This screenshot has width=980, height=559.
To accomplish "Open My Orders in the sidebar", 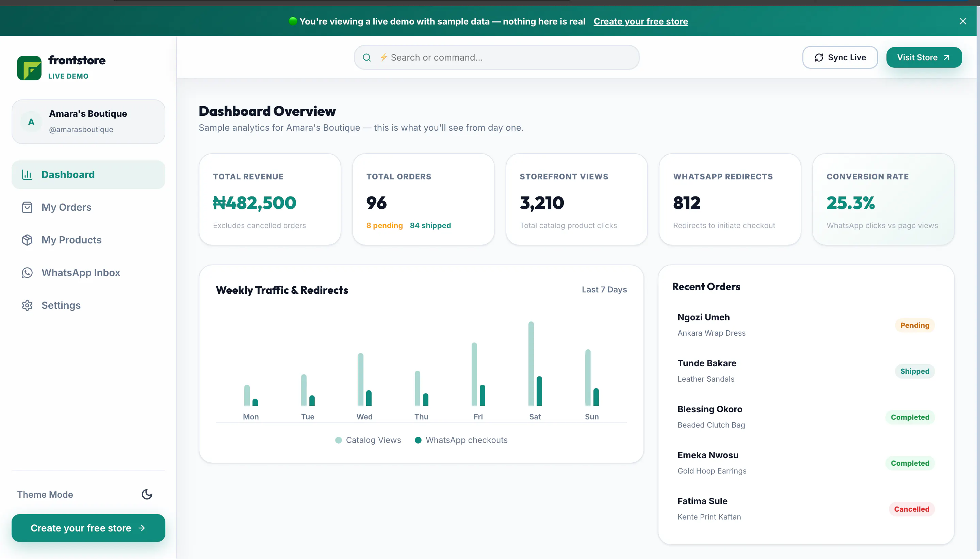I will click(88, 207).
